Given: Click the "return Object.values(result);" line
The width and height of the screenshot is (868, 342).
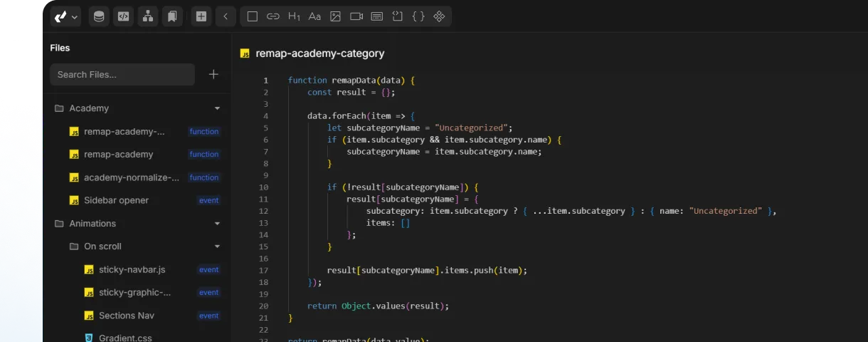Looking at the screenshot, I should (379, 306).
